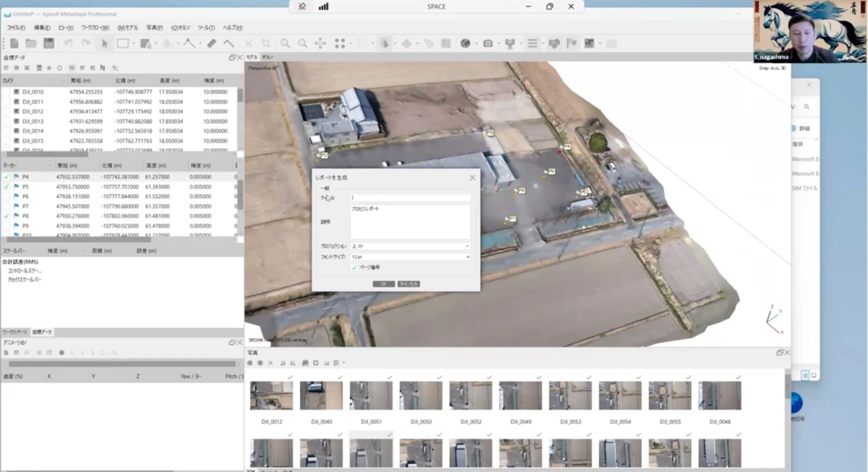Viewport: 868px width, 472px height.
Task: Click the flag marker display icon
Action: click(572, 43)
